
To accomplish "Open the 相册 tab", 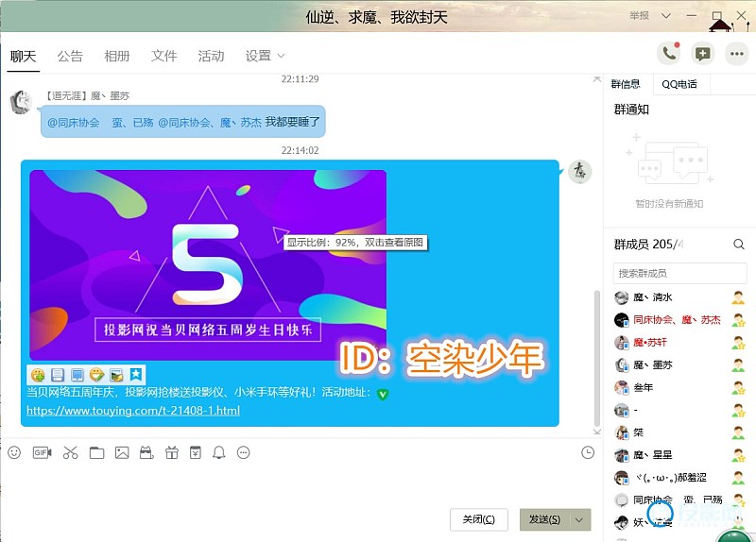I will 117,57.
